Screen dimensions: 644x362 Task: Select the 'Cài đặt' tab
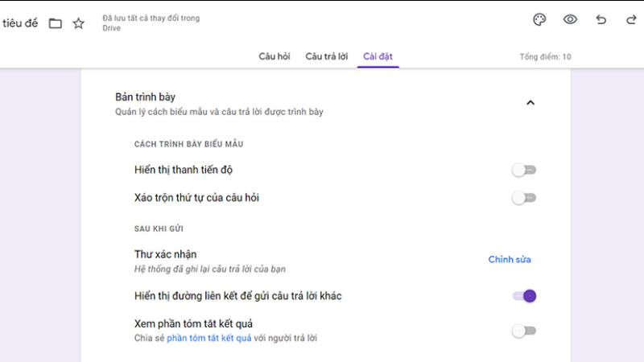[x=378, y=56]
